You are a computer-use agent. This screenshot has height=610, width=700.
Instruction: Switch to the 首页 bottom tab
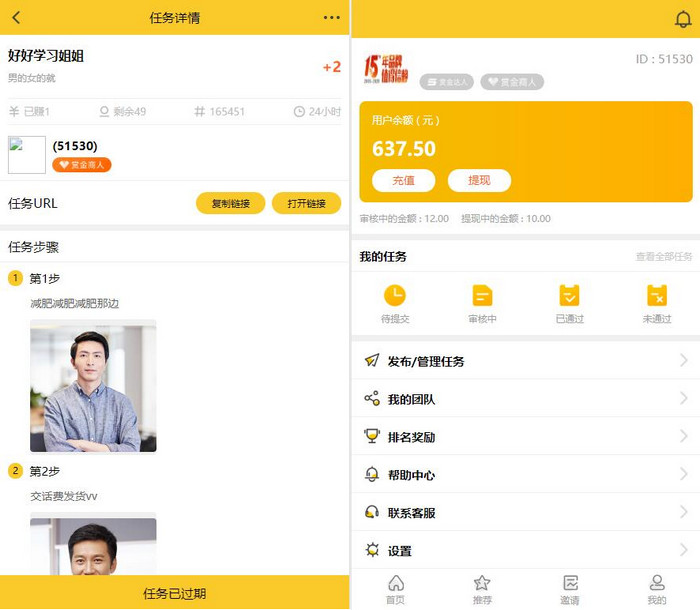coord(396,589)
